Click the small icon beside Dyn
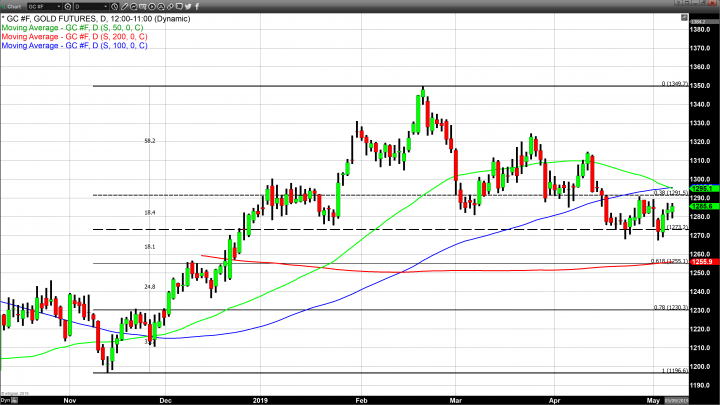Image resolution: width=720 pixels, height=405 pixels. coord(14,401)
